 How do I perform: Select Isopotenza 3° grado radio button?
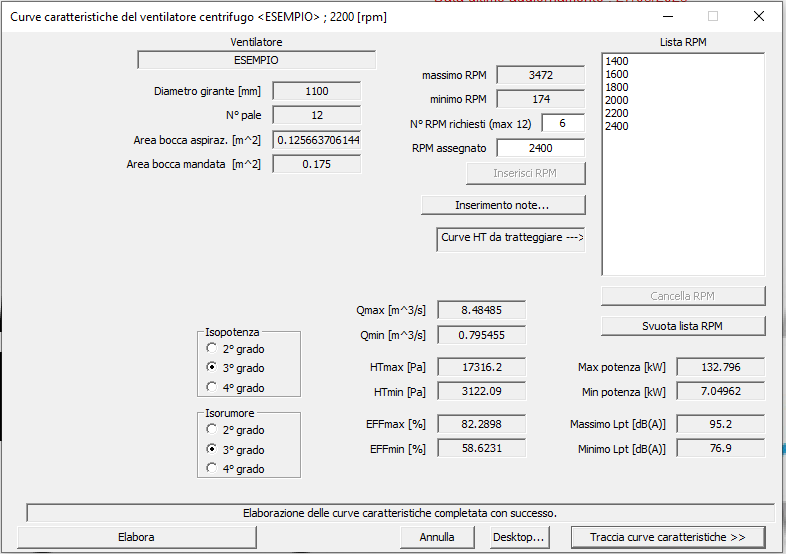[x=212, y=367]
